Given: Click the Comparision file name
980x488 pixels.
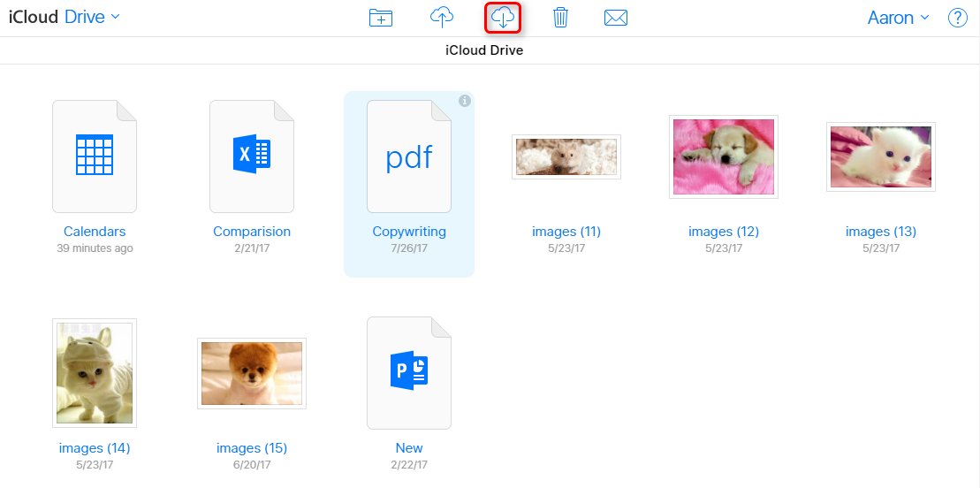Looking at the screenshot, I should 252,232.
